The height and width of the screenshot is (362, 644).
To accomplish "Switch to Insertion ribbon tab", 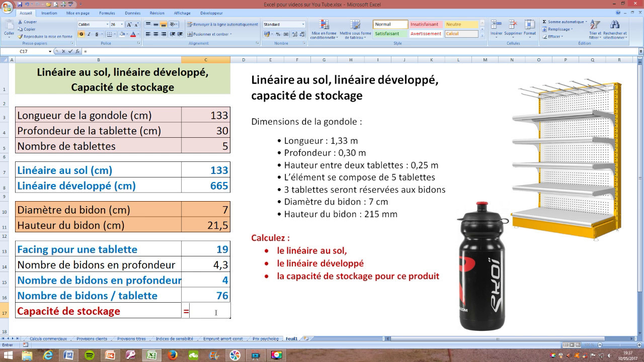I will (x=49, y=13).
